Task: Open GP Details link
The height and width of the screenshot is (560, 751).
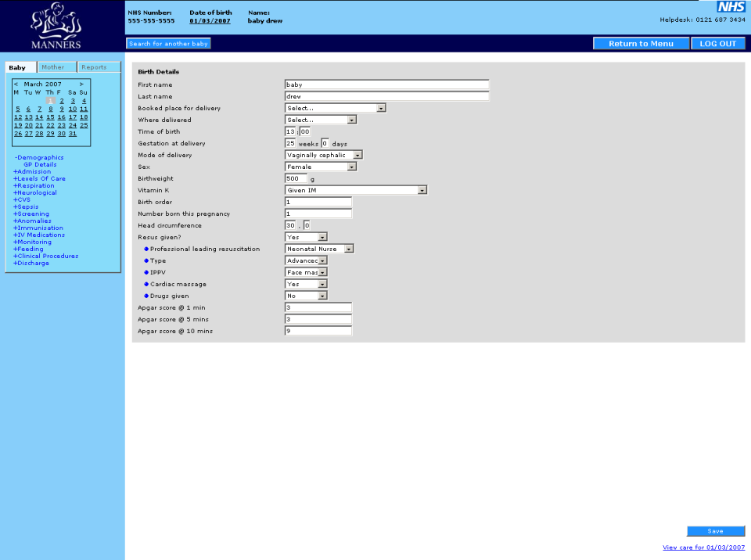Action: 40,165
